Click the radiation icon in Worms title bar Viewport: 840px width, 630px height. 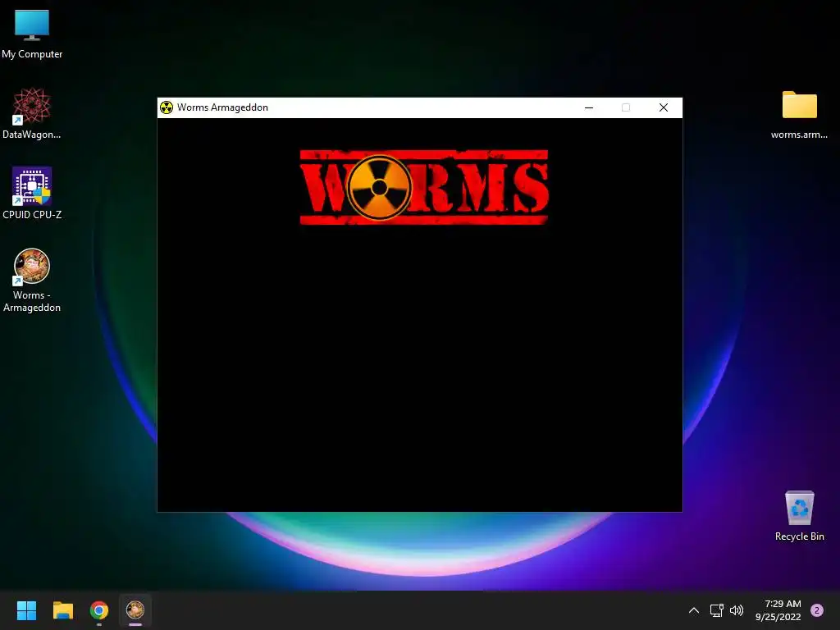(x=167, y=107)
